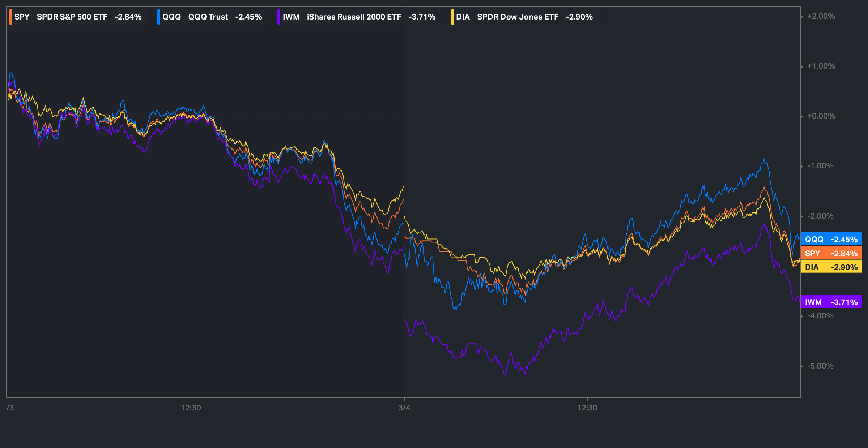Click the +2.00% y-axis label
This screenshot has width=868, height=448.
pyautogui.click(x=821, y=16)
